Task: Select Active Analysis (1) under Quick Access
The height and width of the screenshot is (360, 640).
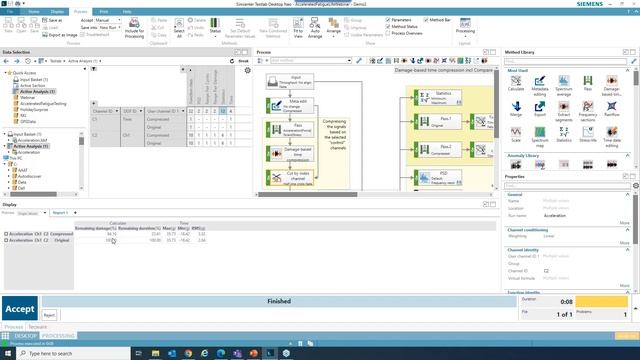Action: 37,91
